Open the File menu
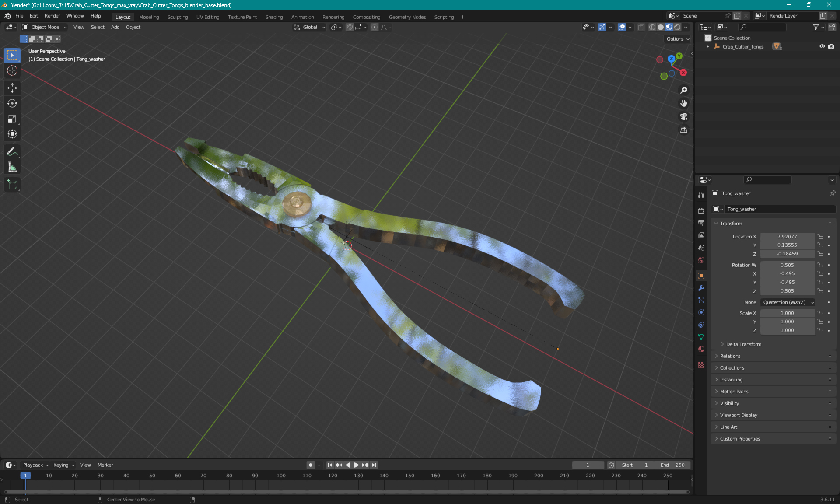The image size is (840, 504). pyautogui.click(x=19, y=16)
